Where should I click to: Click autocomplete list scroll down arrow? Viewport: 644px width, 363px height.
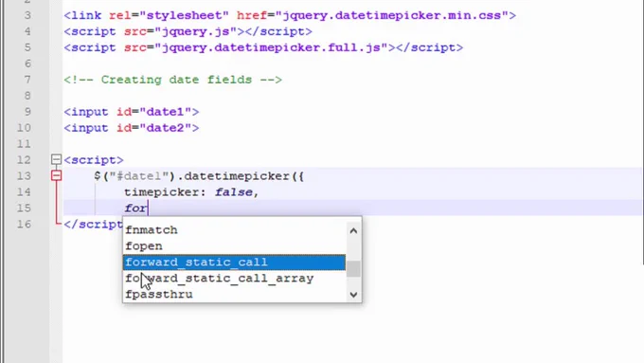(x=353, y=295)
